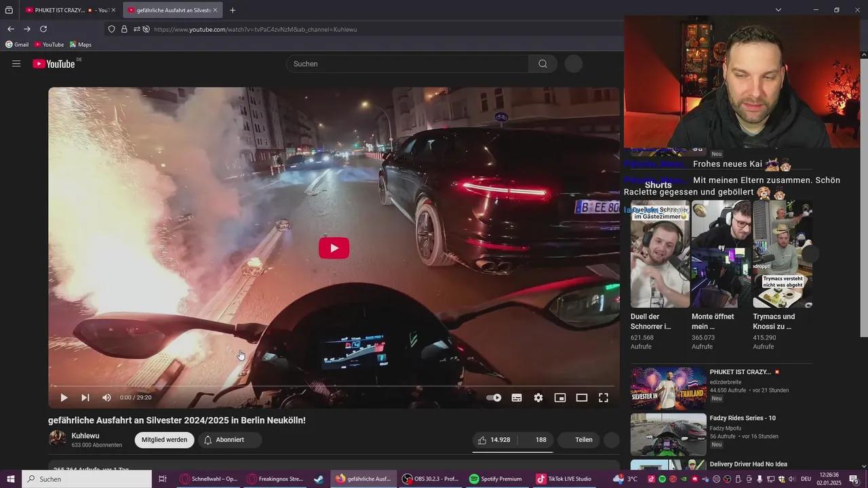This screenshot has width=868, height=488.
Task: Click the search magnifier button
Action: pos(542,64)
